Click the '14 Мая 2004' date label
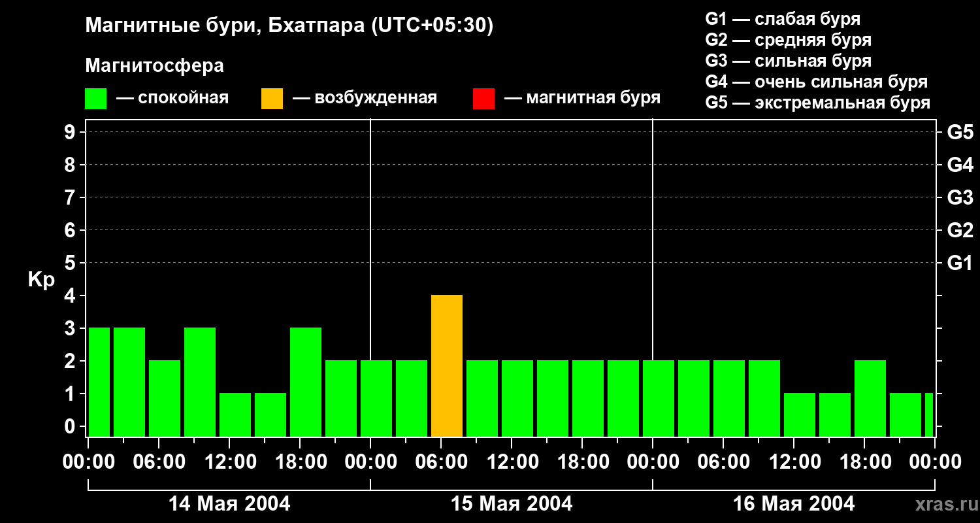Viewport: 980px width, 523px height. (x=229, y=503)
